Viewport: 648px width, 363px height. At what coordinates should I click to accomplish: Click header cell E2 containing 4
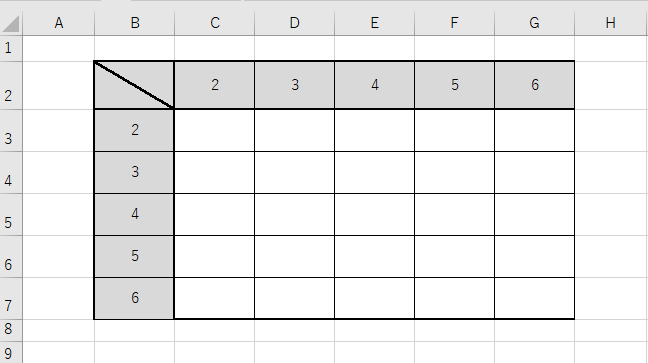pos(374,85)
